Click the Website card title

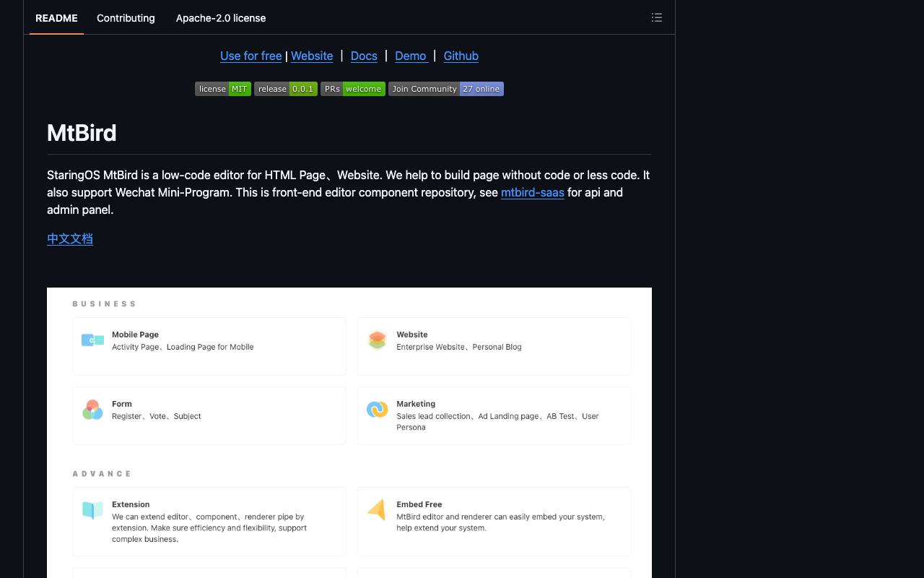point(412,335)
